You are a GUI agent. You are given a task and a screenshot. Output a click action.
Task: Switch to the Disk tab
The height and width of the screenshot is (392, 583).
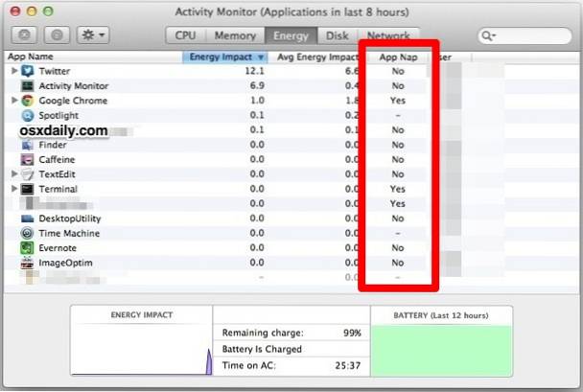click(x=337, y=35)
